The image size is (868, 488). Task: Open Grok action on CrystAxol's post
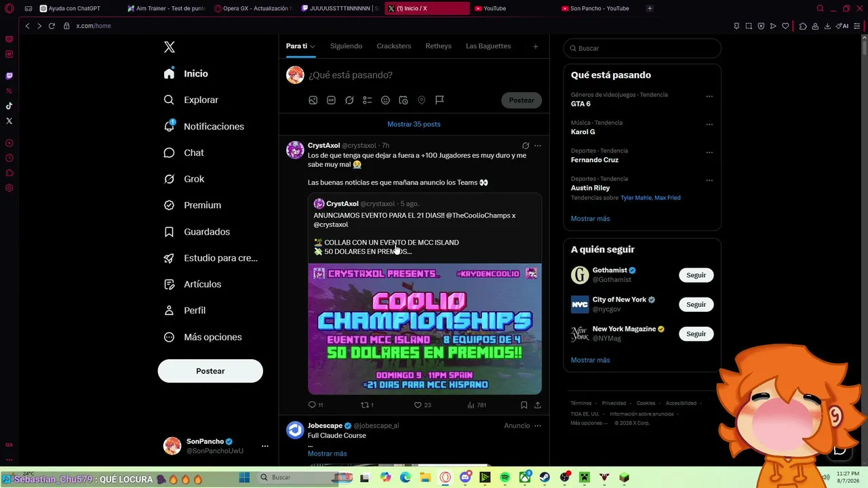coord(526,146)
